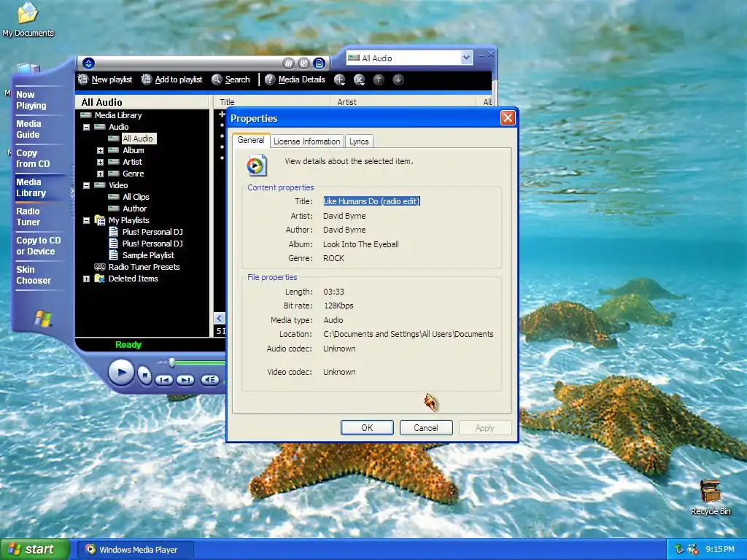The image size is (747, 560).
Task: Toggle the equalizer settings button
Action: click(303, 63)
